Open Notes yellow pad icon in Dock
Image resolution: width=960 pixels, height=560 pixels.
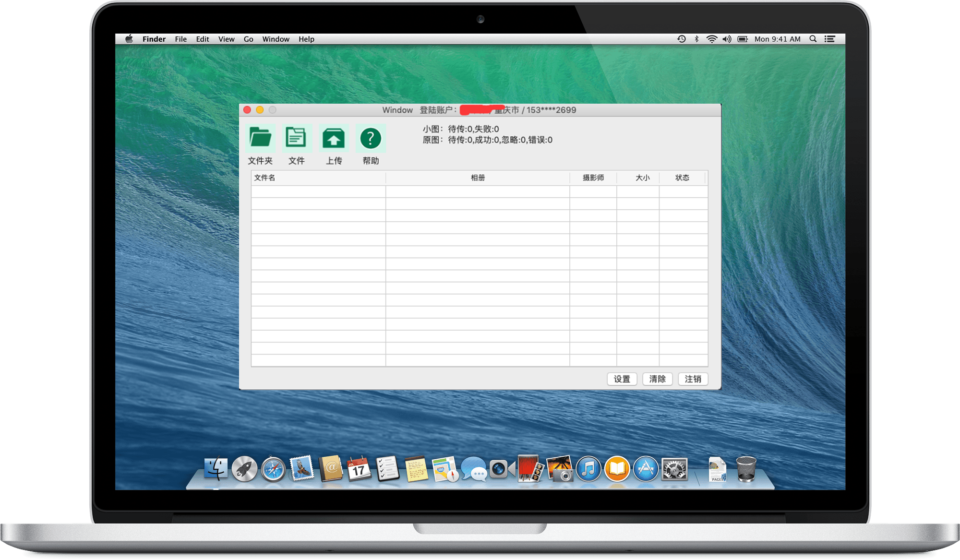(x=416, y=469)
